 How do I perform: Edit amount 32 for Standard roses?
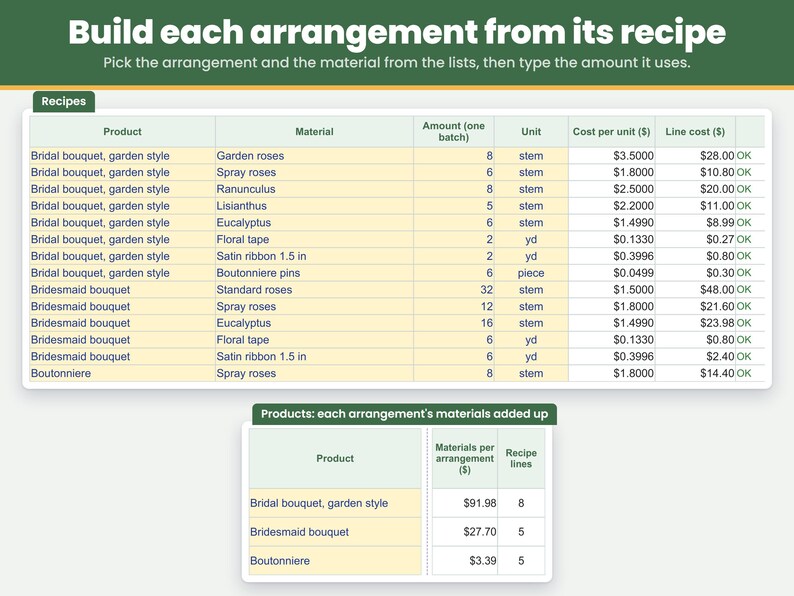point(454,290)
